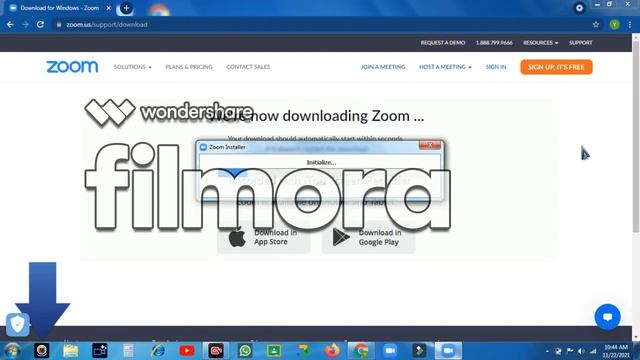
Task: Select the Download for Windows - Zoom tab
Action: click(59, 8)
